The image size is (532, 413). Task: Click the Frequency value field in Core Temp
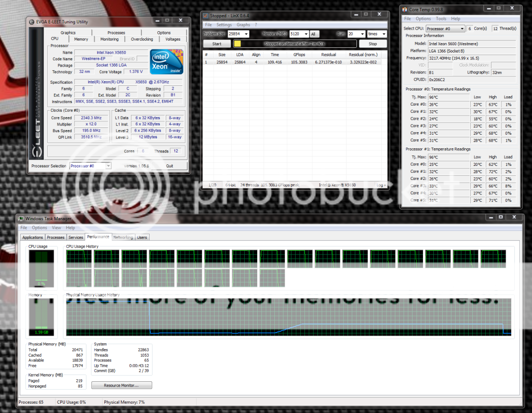pos(472,58)
